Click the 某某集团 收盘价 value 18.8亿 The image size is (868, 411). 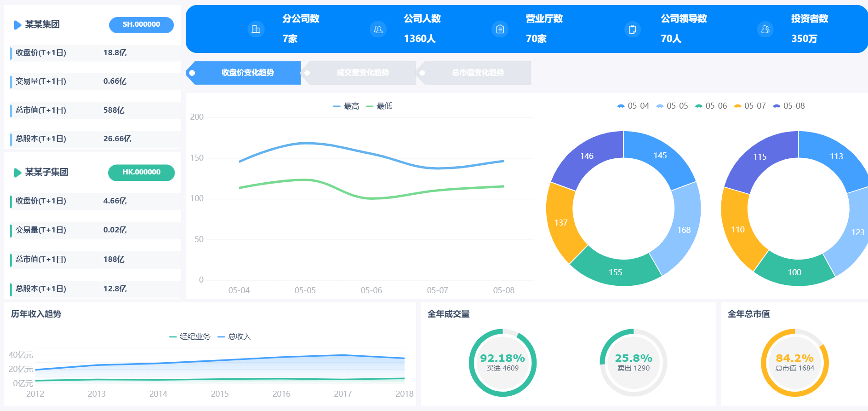[x=115, y=53]
